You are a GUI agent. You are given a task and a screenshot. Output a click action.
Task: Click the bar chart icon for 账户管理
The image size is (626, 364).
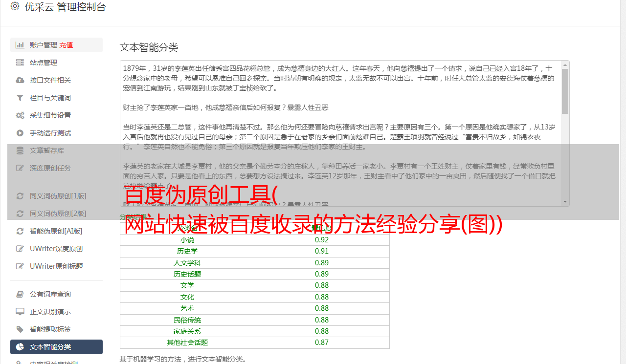[x=20, y=45]
